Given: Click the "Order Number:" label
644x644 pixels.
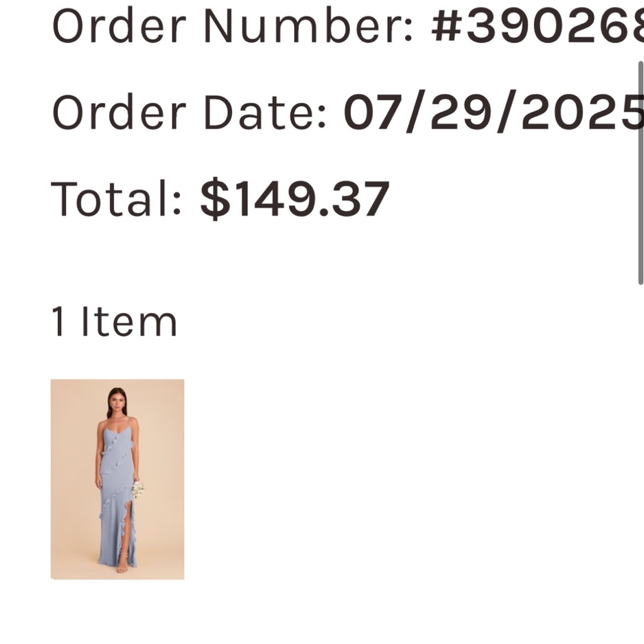Looking at the screenshot, I should [232, 27].
